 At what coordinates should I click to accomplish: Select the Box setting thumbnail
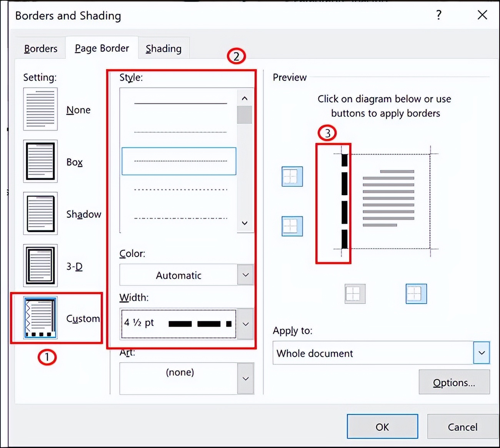pyautogui.click(x=40, y=161)
